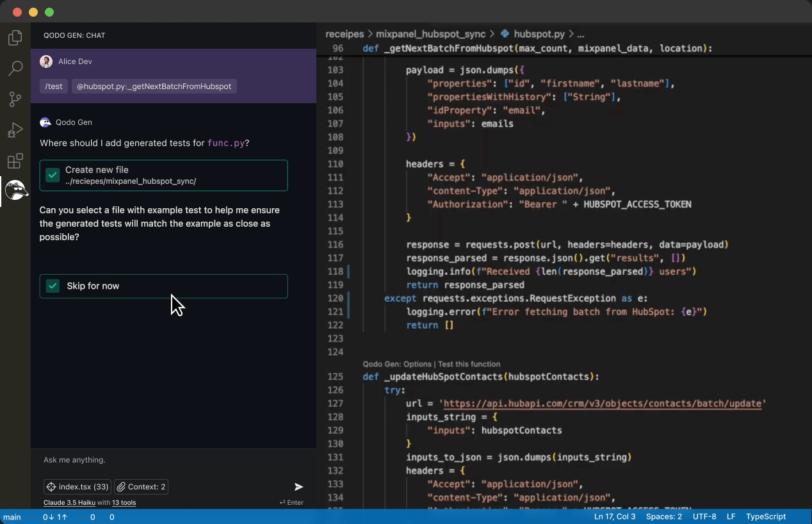
Task: Expand the breadcrumb ellipsis after hubspot.py
Action: tap(581, 34)
